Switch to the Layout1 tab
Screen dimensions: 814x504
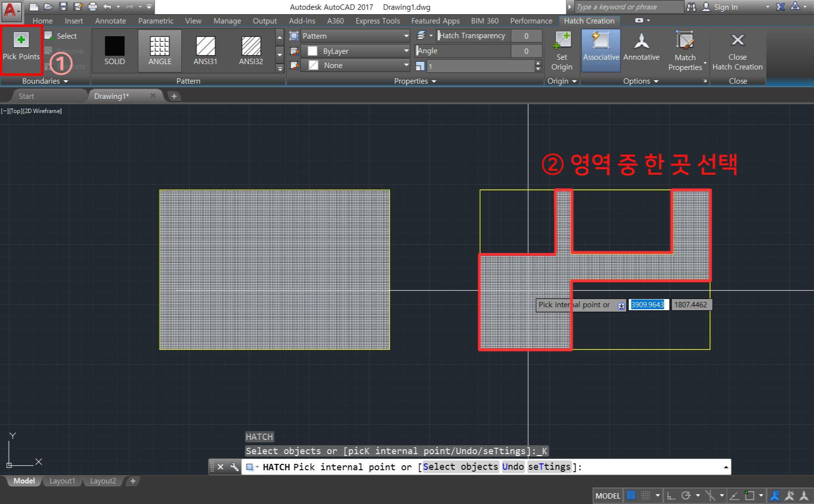[x=62, y=481]
